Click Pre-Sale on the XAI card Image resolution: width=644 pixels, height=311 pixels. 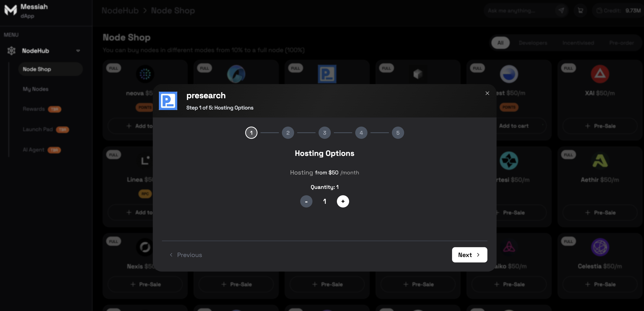pyautogui.click(x=600, y=126)
